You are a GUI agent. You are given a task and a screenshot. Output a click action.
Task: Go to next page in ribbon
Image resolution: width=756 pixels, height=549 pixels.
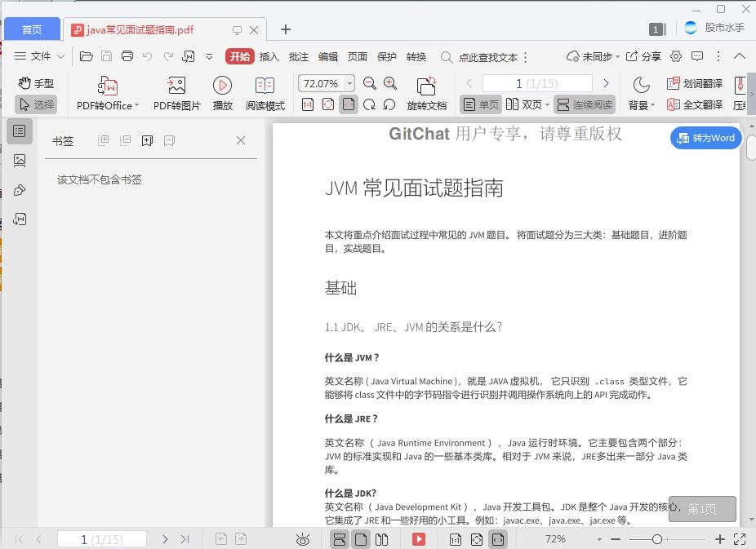point(606,83)
